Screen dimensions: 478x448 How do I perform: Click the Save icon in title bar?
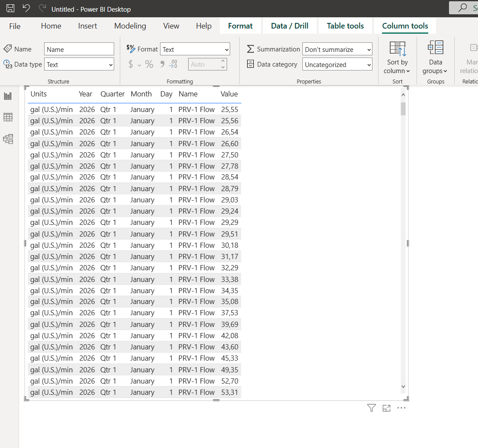coord(10,8)
